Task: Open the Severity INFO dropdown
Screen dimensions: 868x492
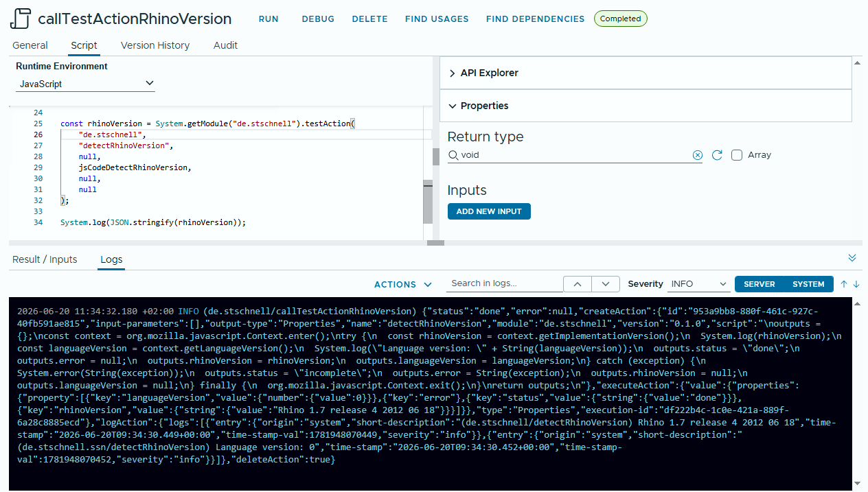Action: click(699, 284)
